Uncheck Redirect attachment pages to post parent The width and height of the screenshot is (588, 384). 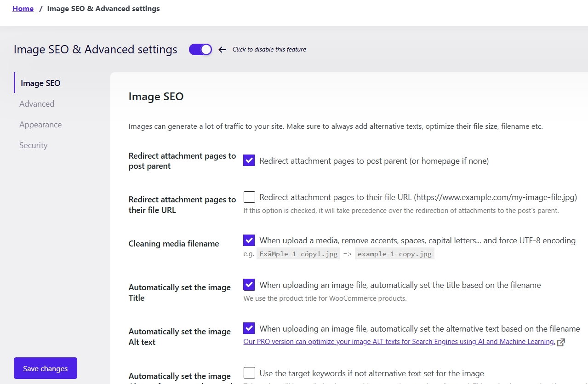[249, 160]
